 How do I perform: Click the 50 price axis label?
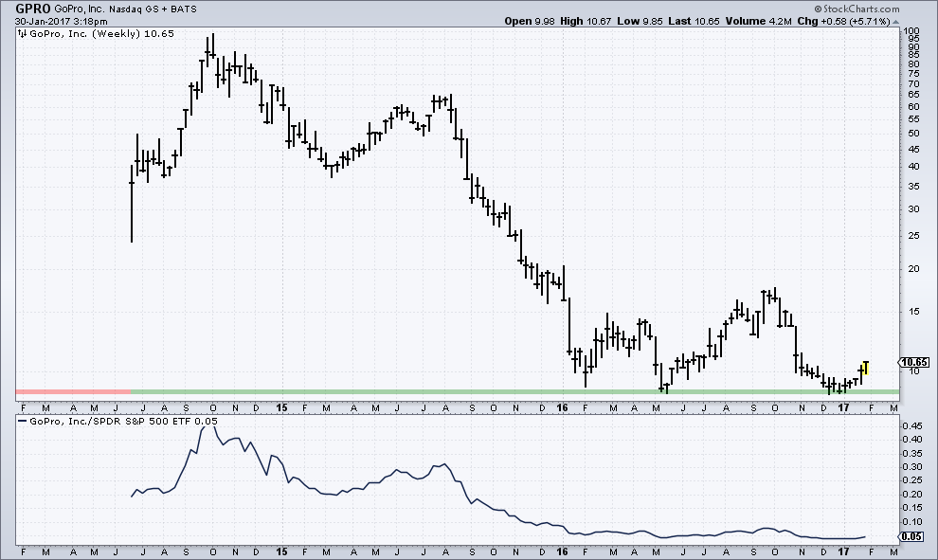tap(913, 134)
